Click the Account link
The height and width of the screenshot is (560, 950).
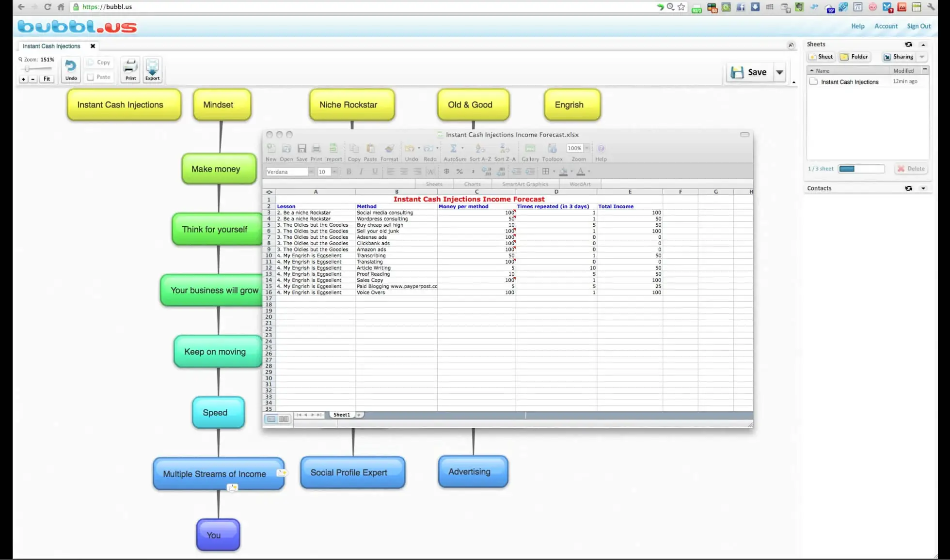click(886, 26)
